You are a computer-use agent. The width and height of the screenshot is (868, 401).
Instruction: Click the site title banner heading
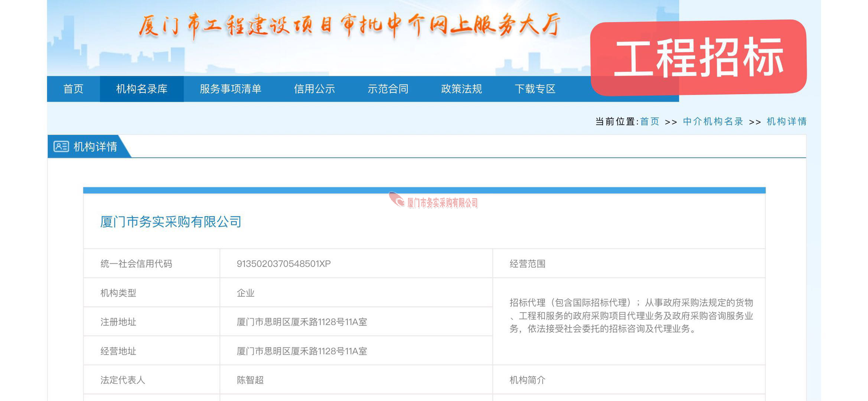coord(349,26)
